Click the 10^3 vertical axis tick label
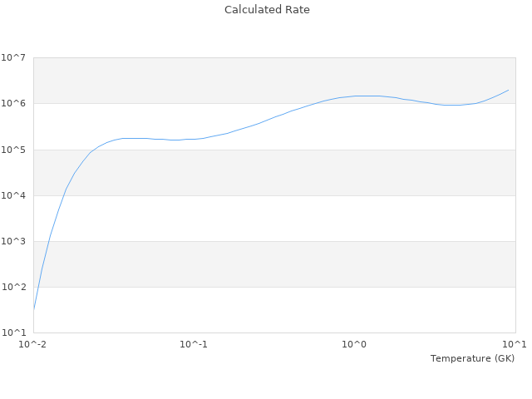The width and height of the screenshot is (532, 399). pos(13,241)
